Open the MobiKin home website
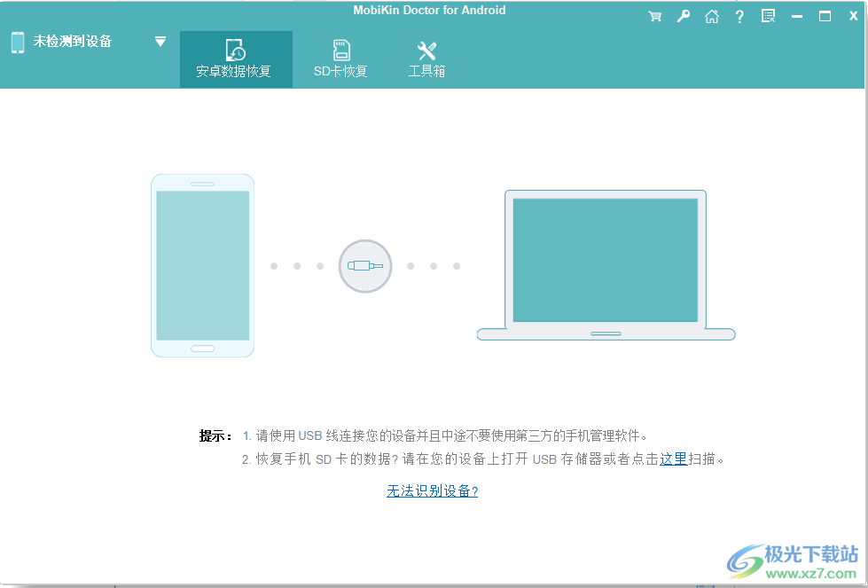 [x=711, y=15]
